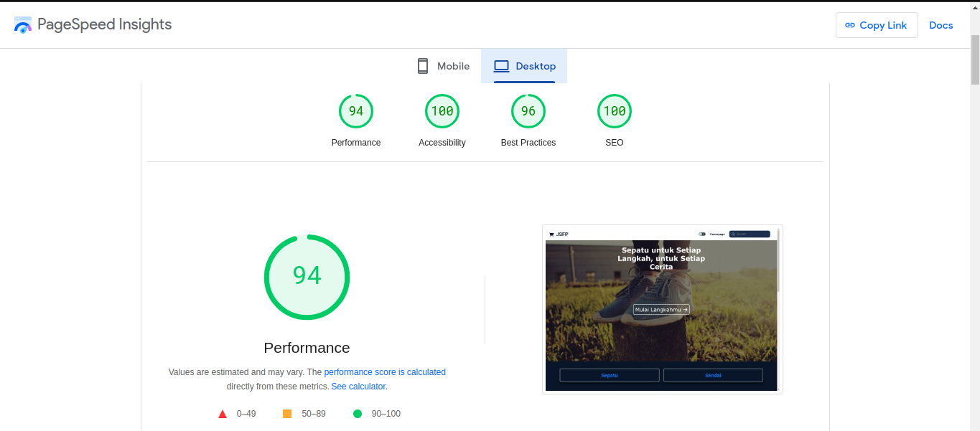Viewport: 980px width, 431px height.
Task: Click the orange square 50–89 legend icon
Action: 287,414
